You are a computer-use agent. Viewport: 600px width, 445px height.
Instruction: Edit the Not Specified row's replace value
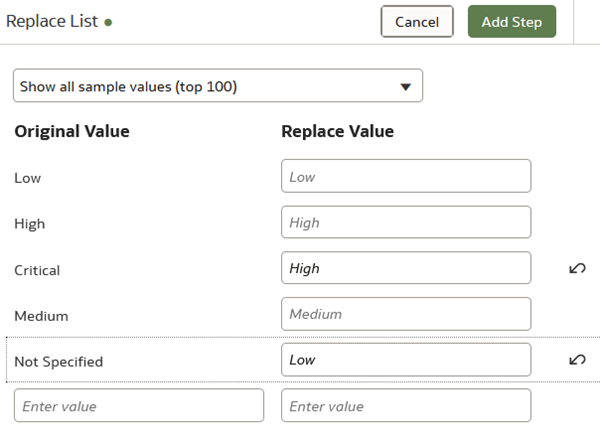[405, 360]
